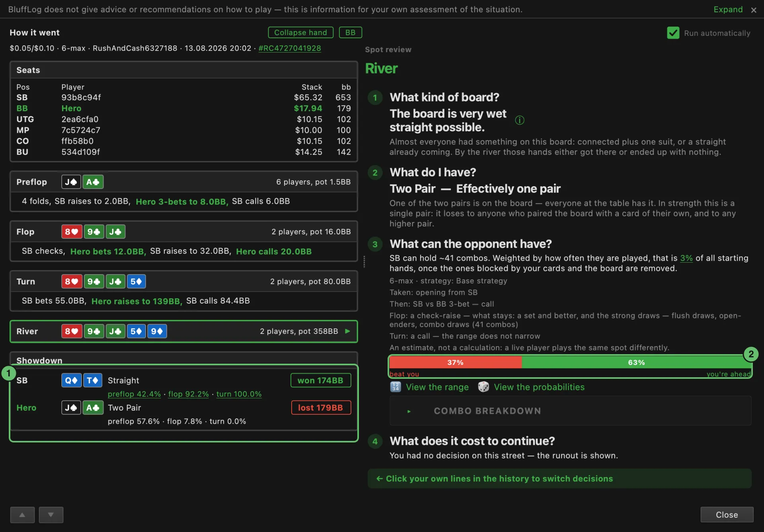764x532 pixels.
Task: Click the 9♣ card in the Flop row
Action: click(94, 232)
